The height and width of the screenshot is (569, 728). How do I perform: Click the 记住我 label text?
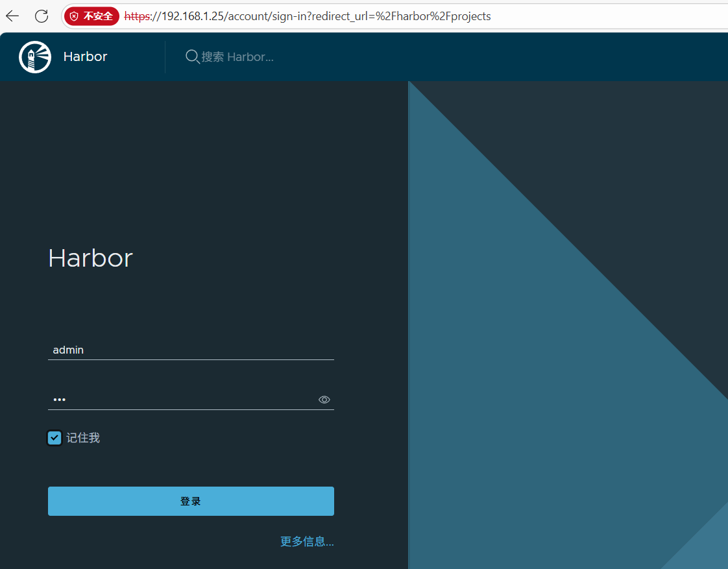(x=82, y=438)
